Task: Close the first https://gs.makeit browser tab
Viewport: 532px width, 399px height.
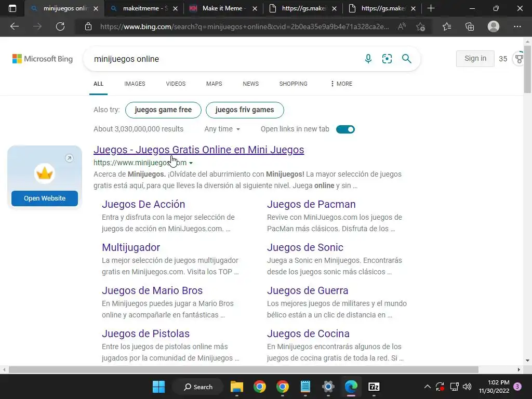Action: click(334, 8)
